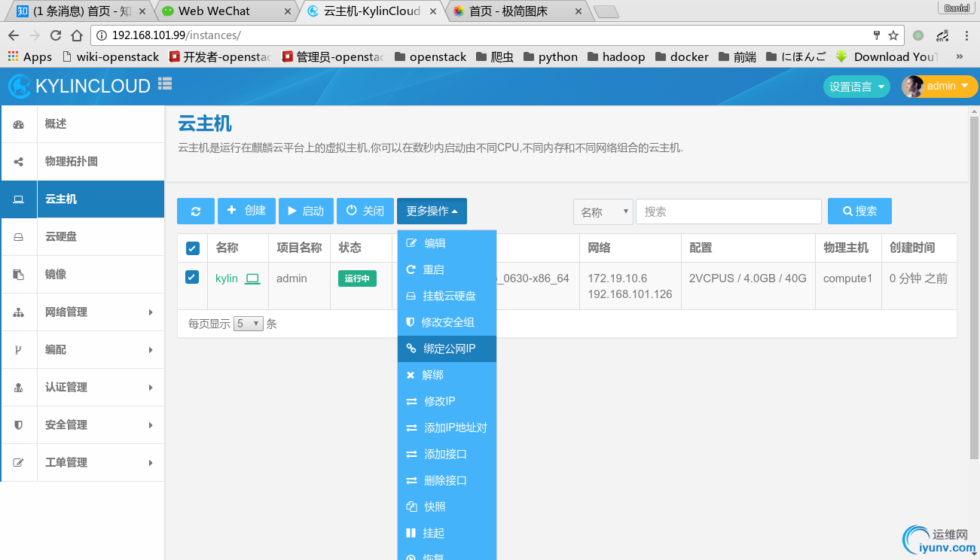
Task: Click the KylinCloud logo icon
Action: coord(20,86)
